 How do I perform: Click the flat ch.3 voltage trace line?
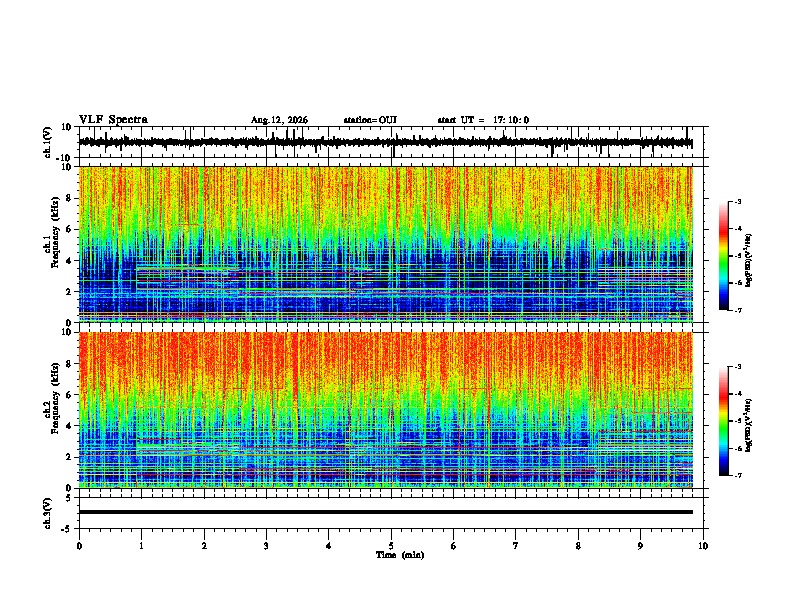(386, 512)
